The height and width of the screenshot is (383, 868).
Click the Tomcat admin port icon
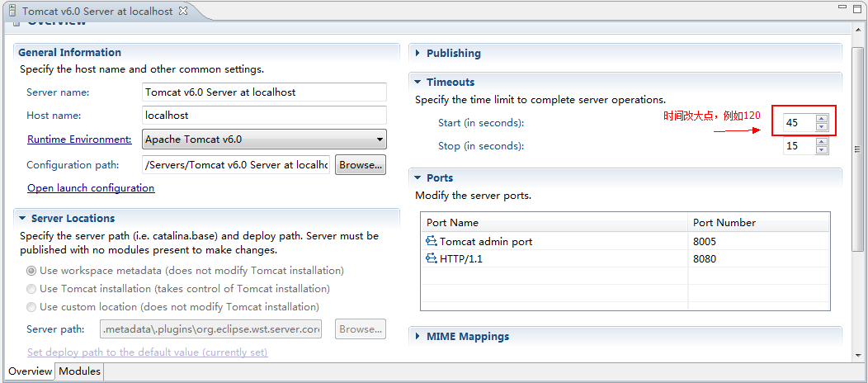click(432, 241)
